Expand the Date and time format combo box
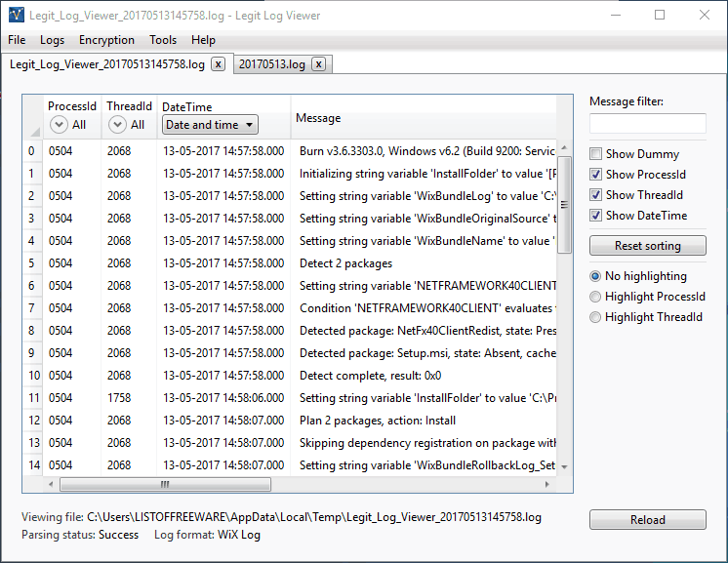 pyautogui.click(x=210, y=124)
